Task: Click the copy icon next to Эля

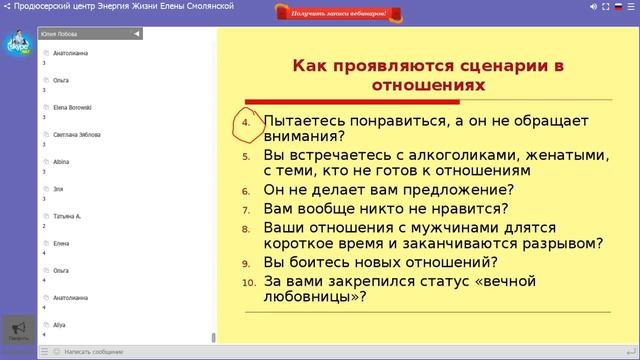Action: [x=46, y=189]
